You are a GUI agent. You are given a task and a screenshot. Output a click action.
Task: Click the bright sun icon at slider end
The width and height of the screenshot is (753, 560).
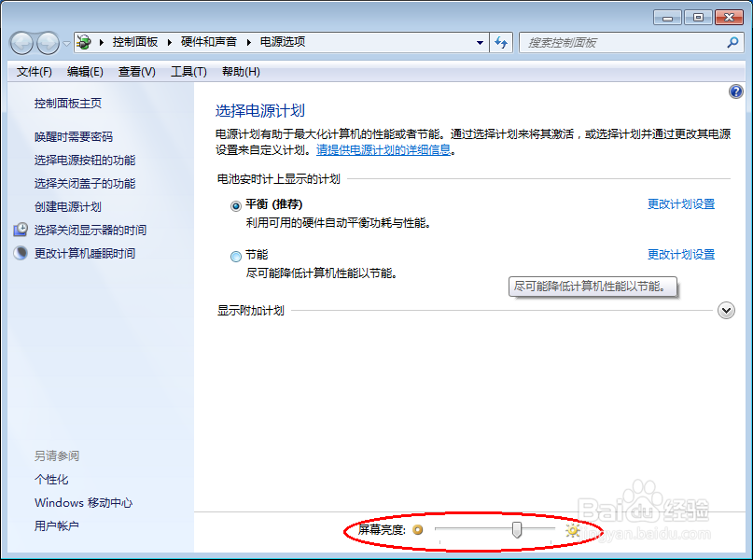pos(572,530)
